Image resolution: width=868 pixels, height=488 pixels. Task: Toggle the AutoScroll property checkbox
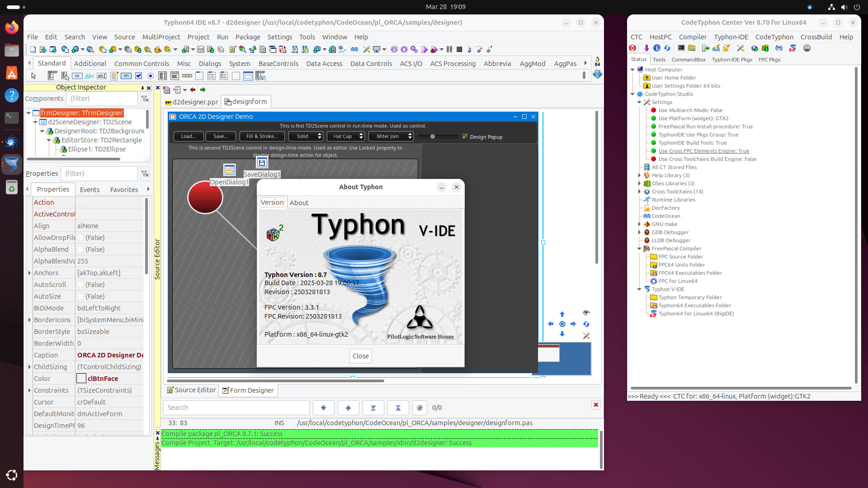point(80,285)
